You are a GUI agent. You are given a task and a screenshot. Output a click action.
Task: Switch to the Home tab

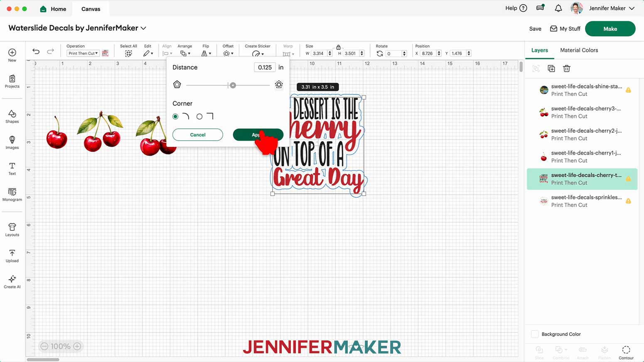coord(53,9)
